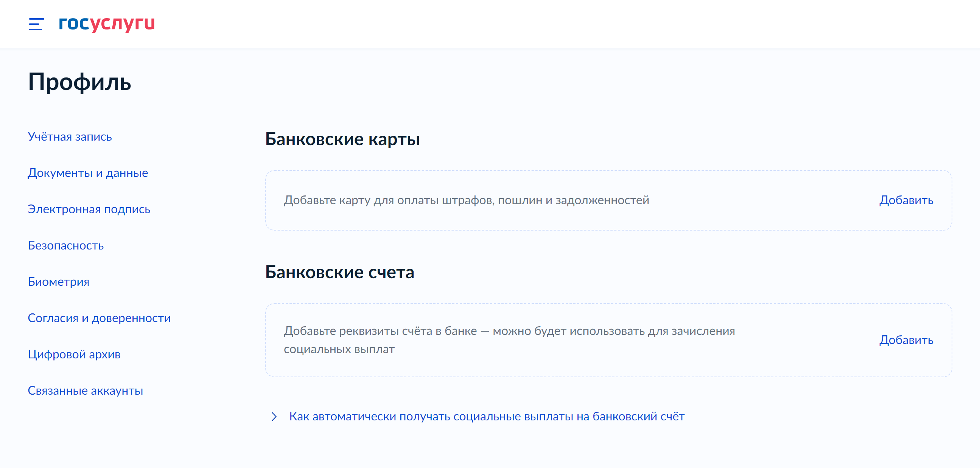Viewport: 980px width, 468px height.
Task: Click Добавить for bank accounts
Action: pyautogui.click(x=906, y=340)
